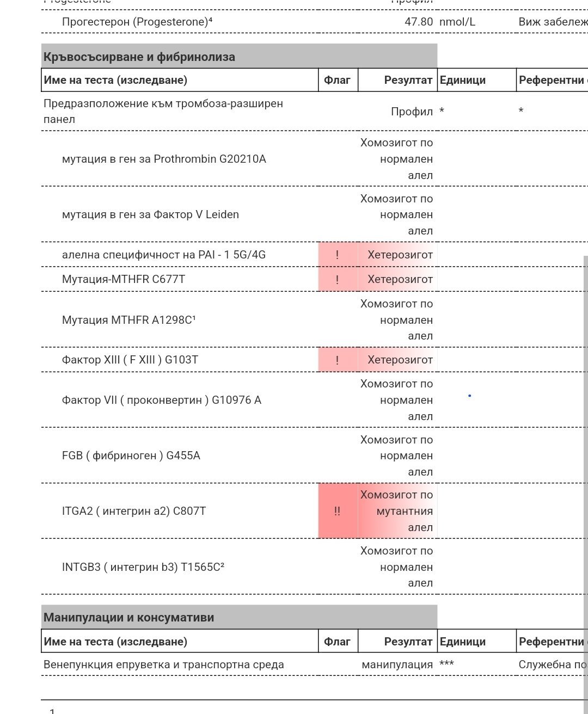Select the Prothrombin G20210A mutation row label

pyautogui.click(x=164, y=159)
